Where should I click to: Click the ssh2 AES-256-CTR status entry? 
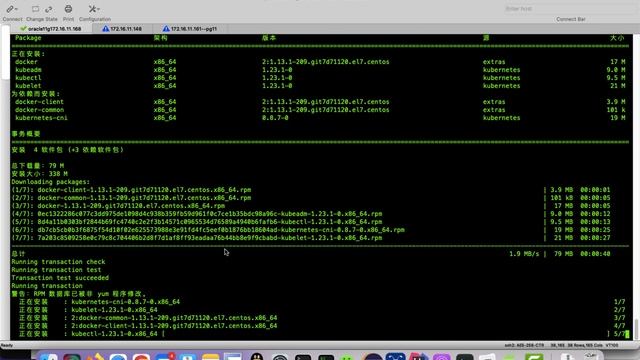524,346
